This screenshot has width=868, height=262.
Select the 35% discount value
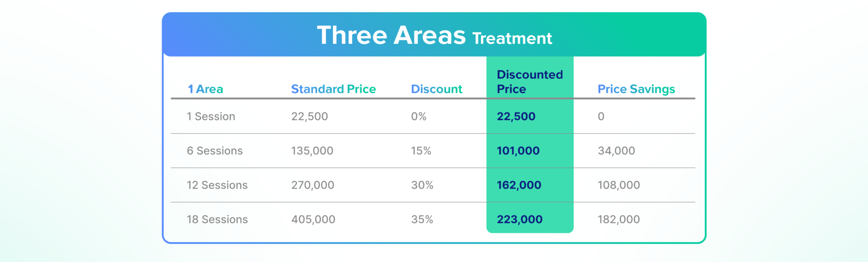click(422, 220)
